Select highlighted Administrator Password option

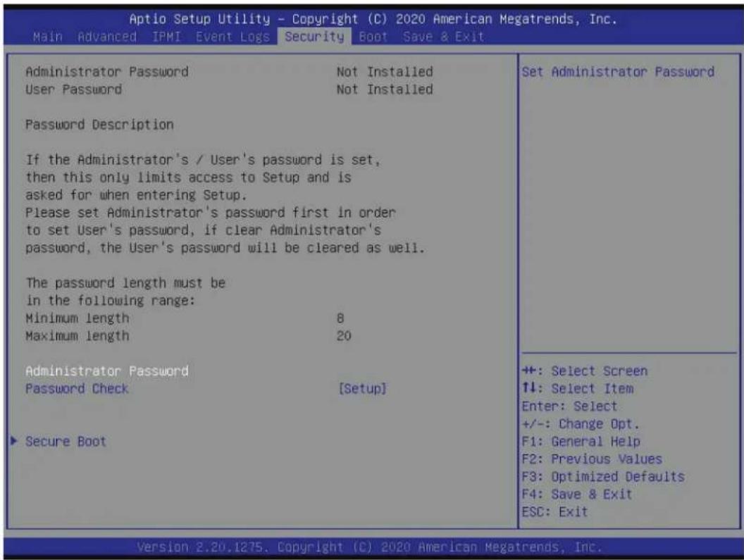[x=107, y=371]
